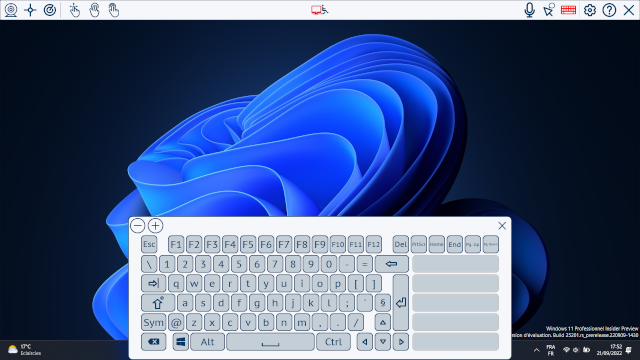Tap the letter a key

click(x=185, y=303)
